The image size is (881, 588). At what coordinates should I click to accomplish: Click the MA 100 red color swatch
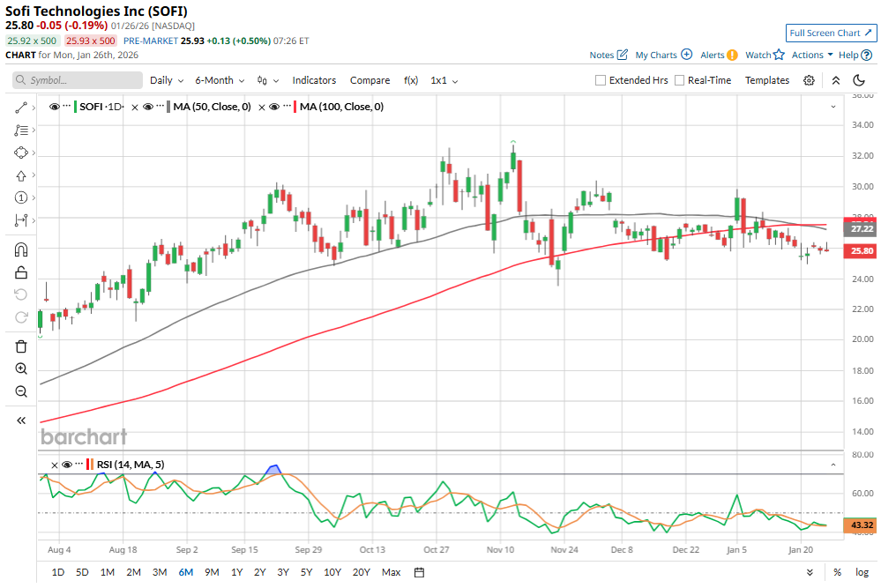[295, 107]
